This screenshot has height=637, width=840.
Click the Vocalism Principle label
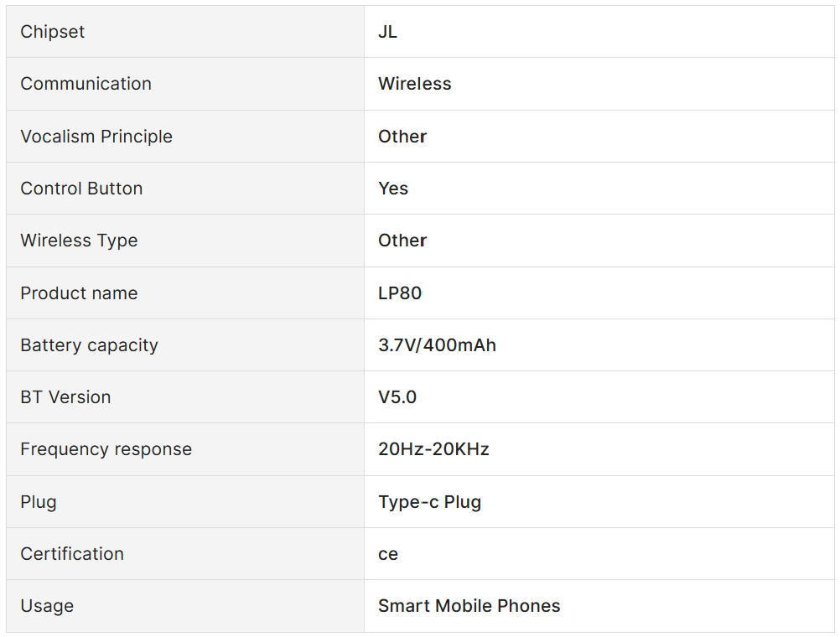pos(96,137)
